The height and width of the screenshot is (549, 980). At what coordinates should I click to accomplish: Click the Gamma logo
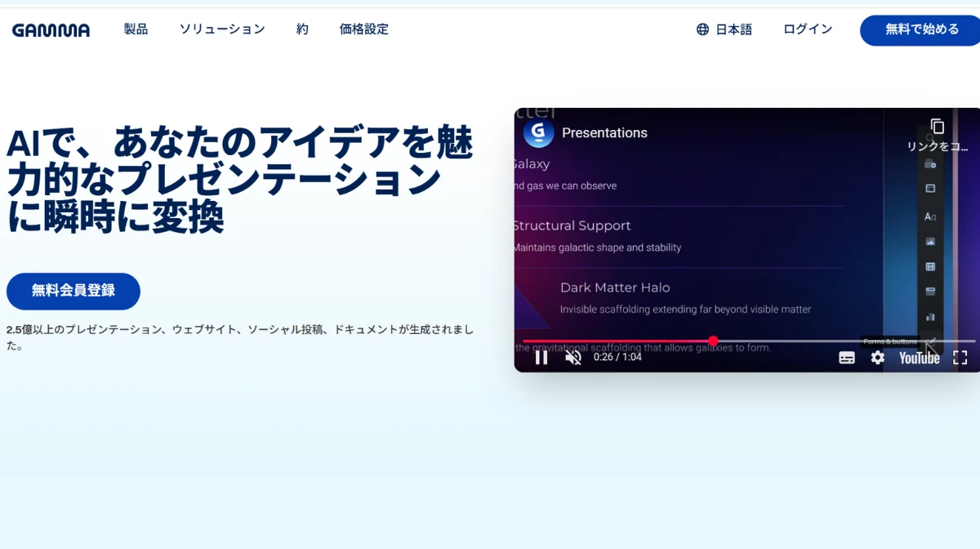pos(51,30)
